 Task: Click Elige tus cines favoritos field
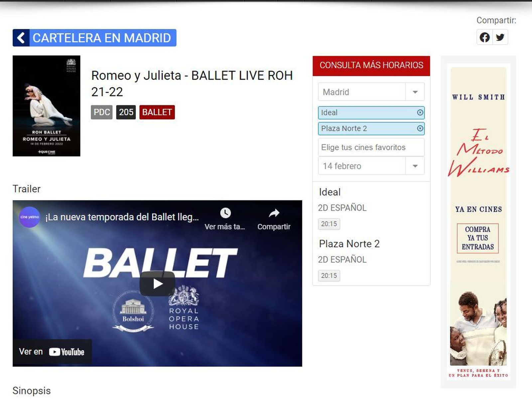(371, 147)
